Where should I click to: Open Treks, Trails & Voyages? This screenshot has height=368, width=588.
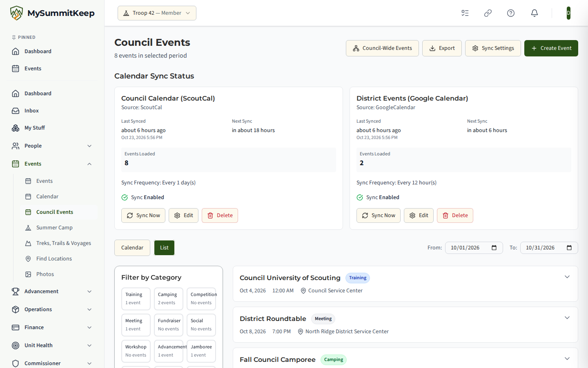(x=59, y=243)
